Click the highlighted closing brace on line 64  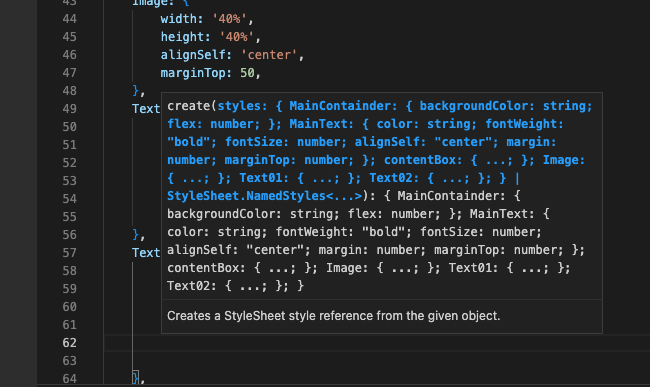point(136,378)
